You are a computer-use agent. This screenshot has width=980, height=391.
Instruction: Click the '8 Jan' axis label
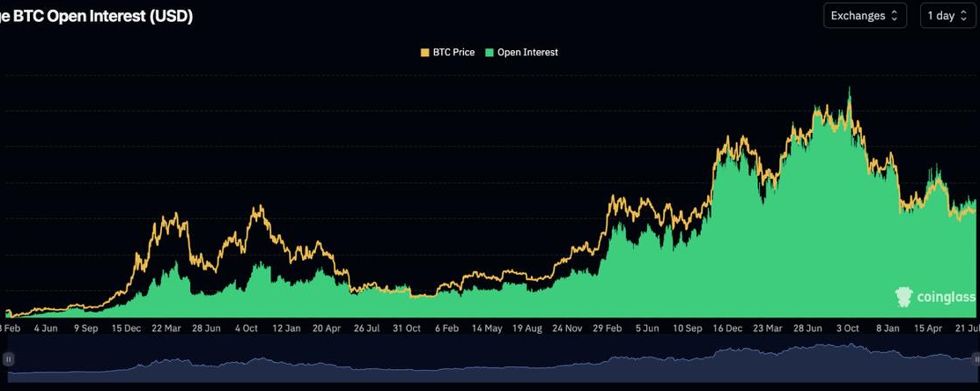click(888, 328)
